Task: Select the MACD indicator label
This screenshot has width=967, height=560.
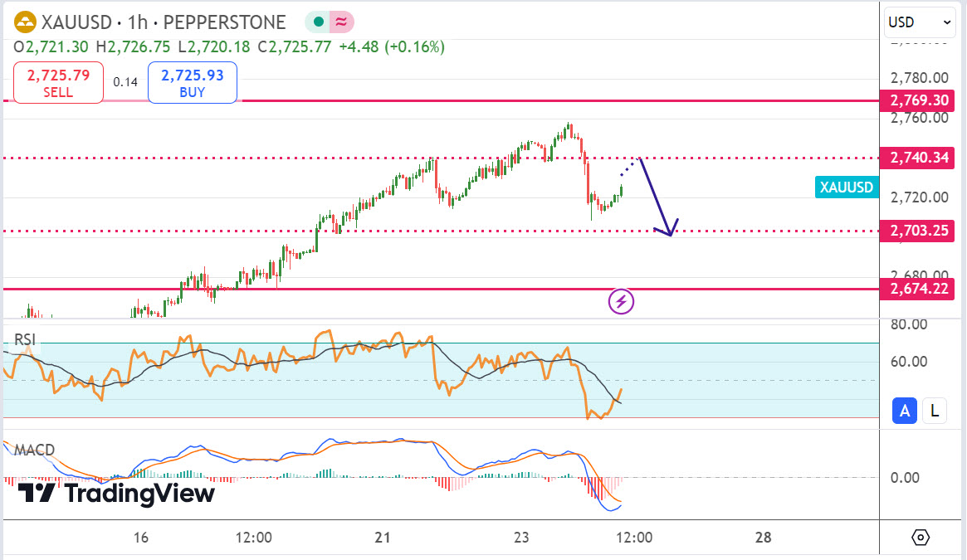Action: 34,450
